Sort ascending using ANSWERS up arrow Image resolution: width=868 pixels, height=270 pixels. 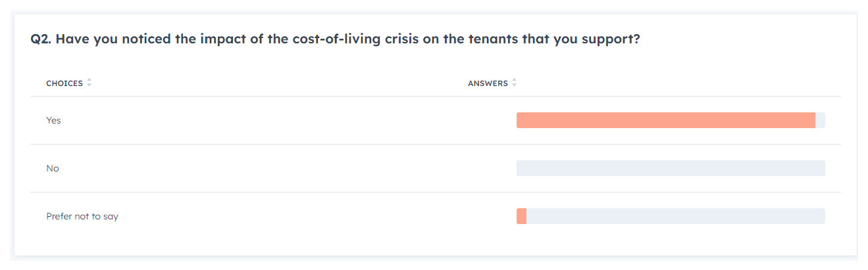tap(514, 81)
